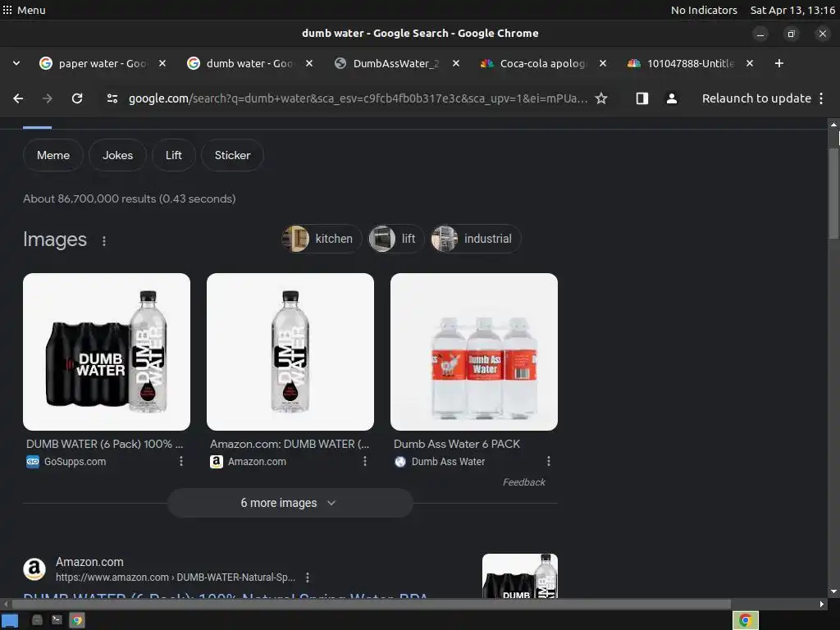This screenshot has width=840, height=630.
Task: Click the scroll right arrow at bottom
Action: click(821, 604)
